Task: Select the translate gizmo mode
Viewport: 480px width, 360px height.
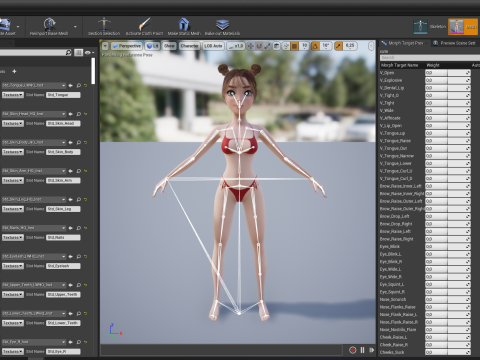Action: click(x=251, y=46)
